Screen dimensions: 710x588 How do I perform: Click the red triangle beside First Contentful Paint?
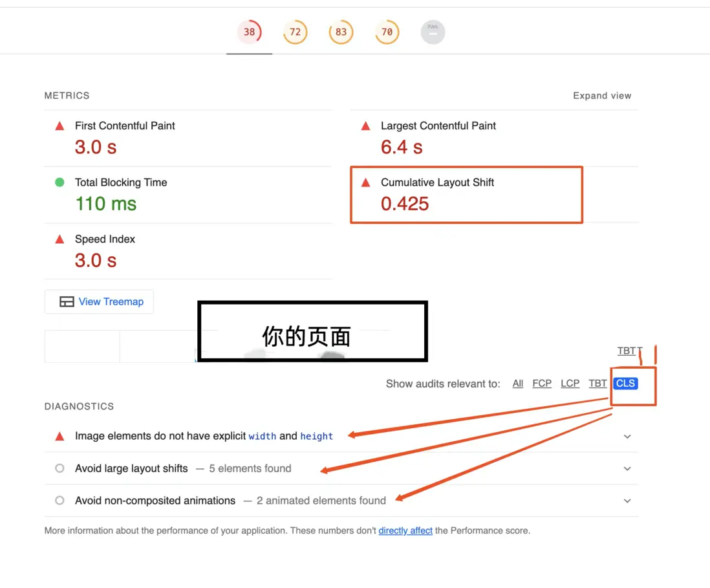coord(59,126)
